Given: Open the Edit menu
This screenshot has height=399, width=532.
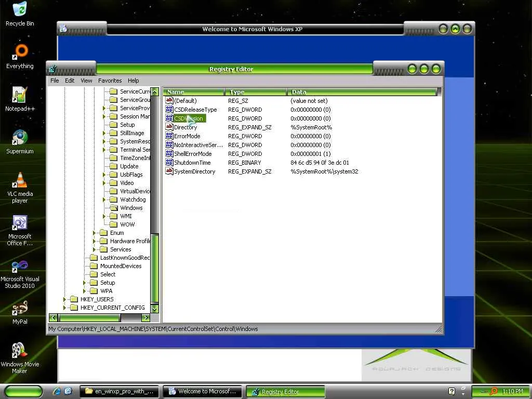Looking at the screenshot, I should tap(70, 81).
